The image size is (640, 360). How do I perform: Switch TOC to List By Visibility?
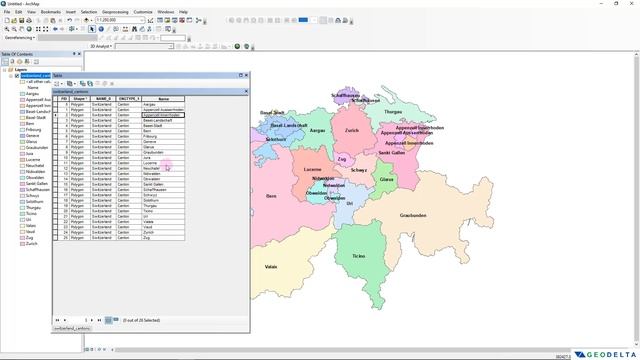coord(20,62)
